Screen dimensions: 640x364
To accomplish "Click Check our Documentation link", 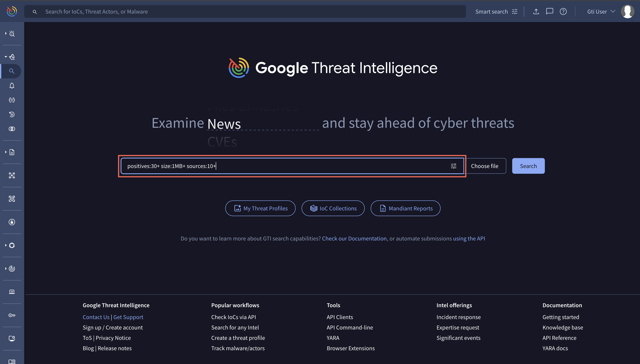I will 354,238.
